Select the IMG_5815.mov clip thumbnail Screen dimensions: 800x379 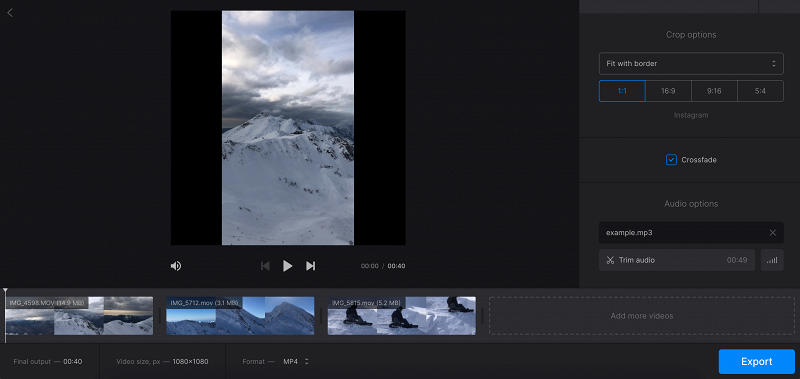click(x=402, y=316)
